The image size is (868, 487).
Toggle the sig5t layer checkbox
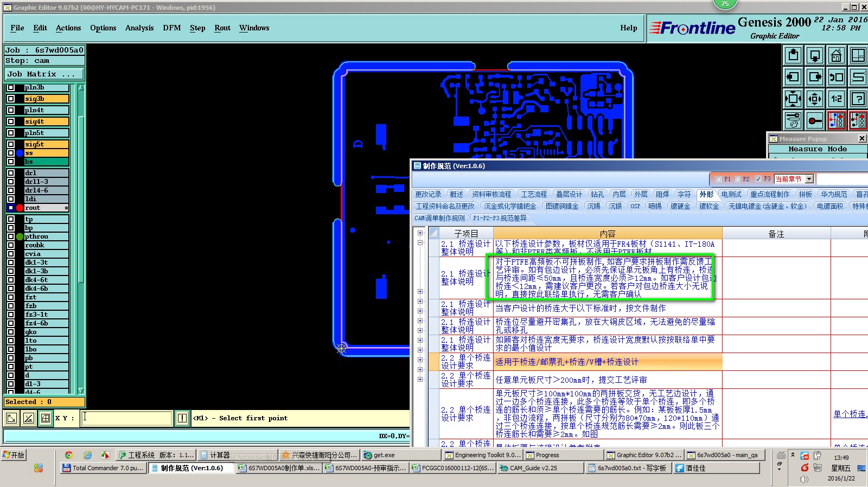coord(11,144)
